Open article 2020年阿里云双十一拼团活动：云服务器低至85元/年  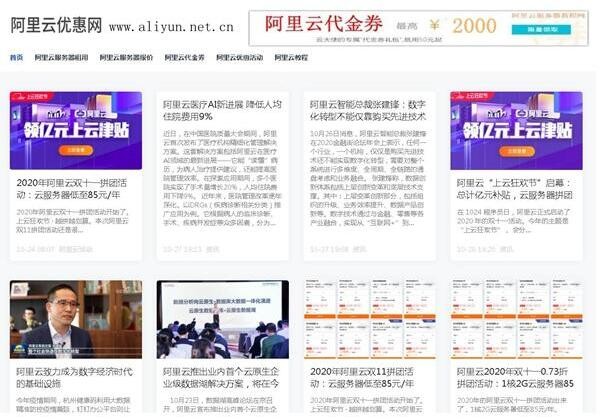[72, 189]
